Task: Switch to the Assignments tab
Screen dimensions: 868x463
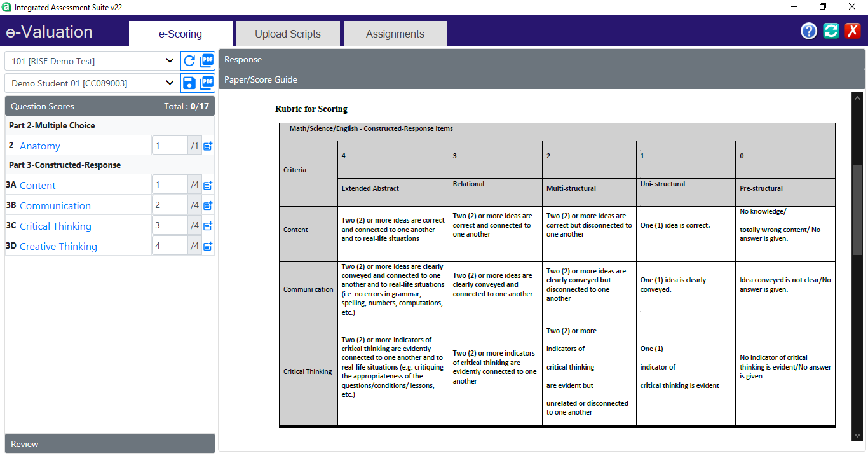Action: click(x=395, y=34)
